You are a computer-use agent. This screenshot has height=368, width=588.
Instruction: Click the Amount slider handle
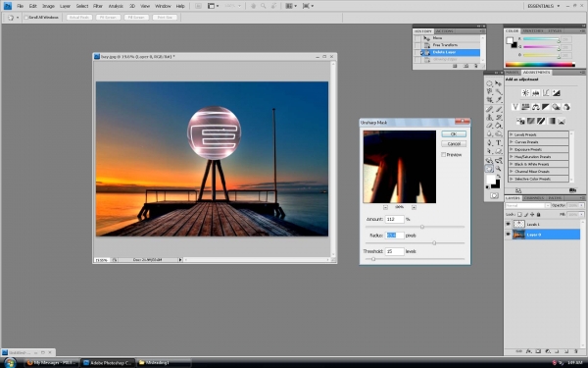click(x=422, y=227)
